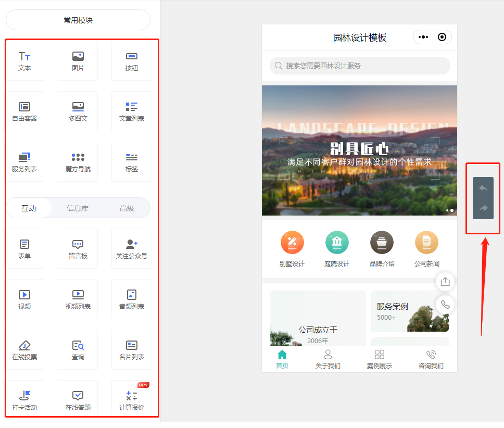This screenshot has height=428, width=504.
Task: Redo the edit with forward arrow
Action: (483, 208)
